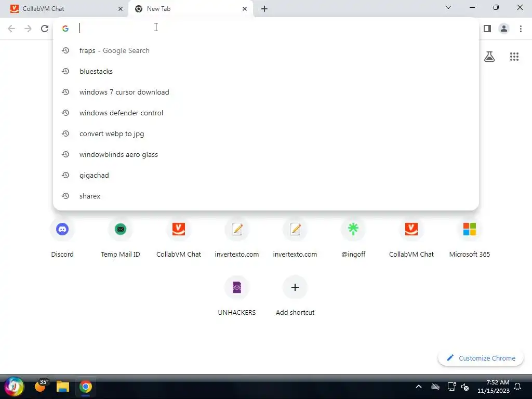Select windows defender control suggestion

coord(266,113)
